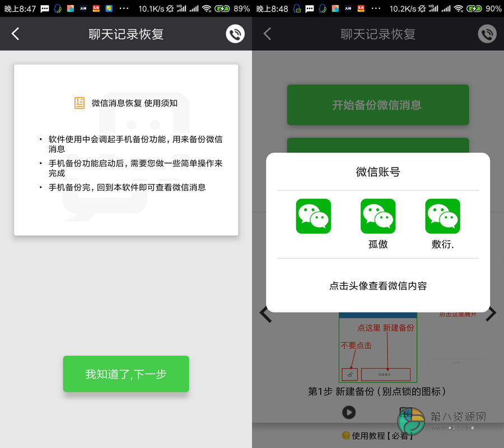Tap the dimmed phone support icon behind the 微信账号 dialog
Screen dimensions: 504x448
[487, 34]
